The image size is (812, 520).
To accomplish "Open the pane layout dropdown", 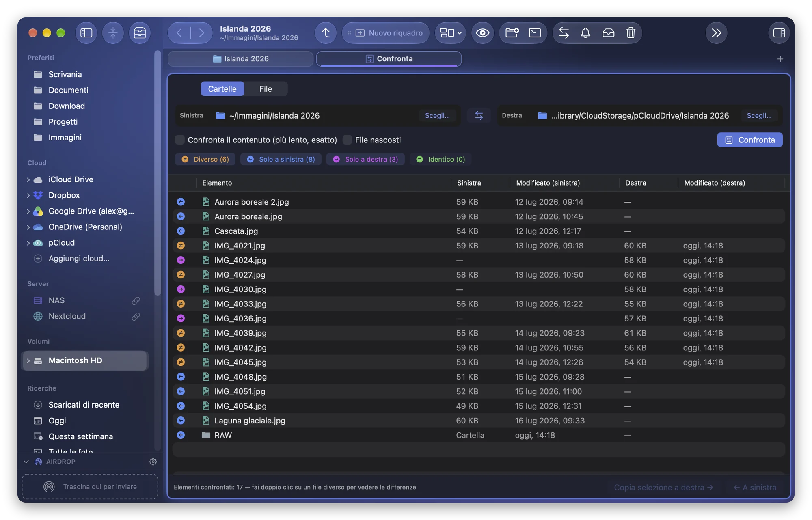I will coord(451,33).
